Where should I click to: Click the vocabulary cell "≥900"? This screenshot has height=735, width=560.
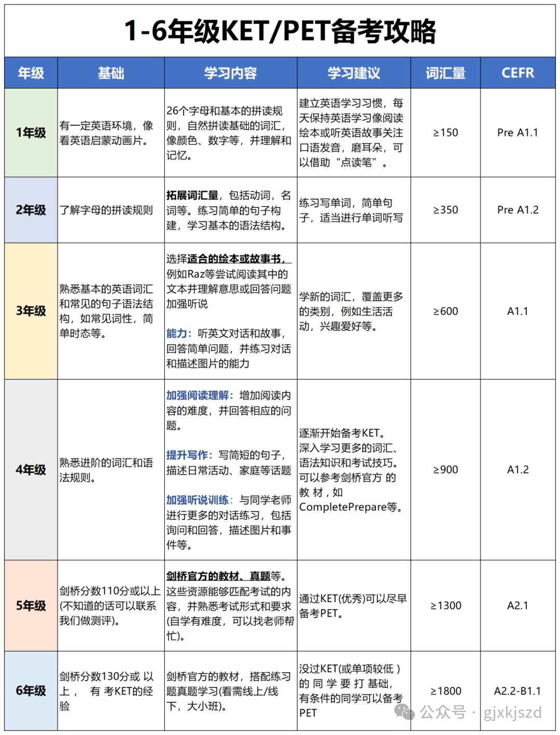tap(446, 470)
